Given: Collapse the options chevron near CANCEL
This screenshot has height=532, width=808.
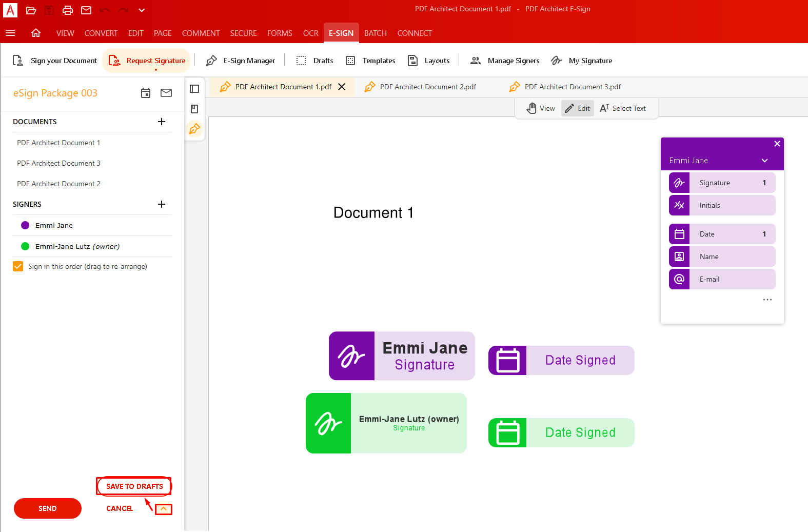Looking at the screenshot, I should (164, 509).
